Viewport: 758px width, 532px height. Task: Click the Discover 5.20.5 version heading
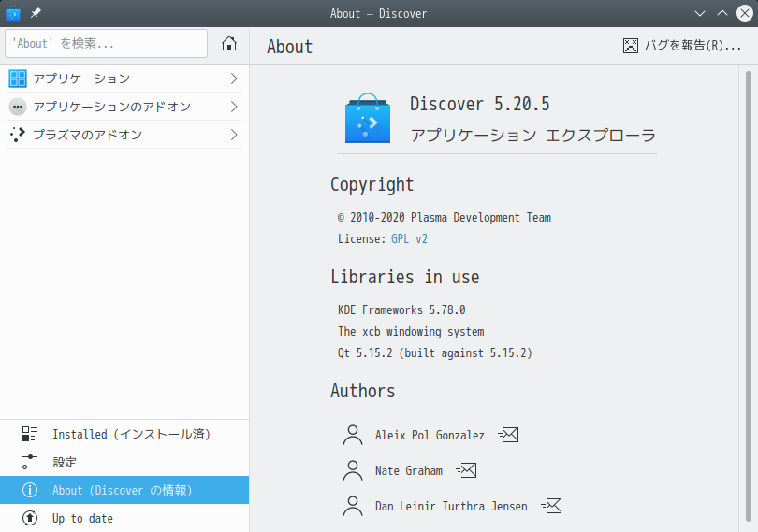(479, 104)
